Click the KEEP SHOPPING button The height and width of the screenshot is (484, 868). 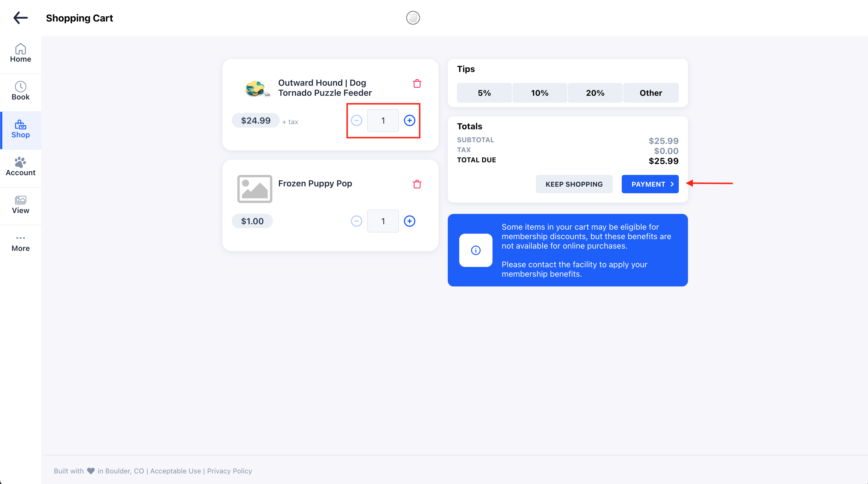(574, 184)
